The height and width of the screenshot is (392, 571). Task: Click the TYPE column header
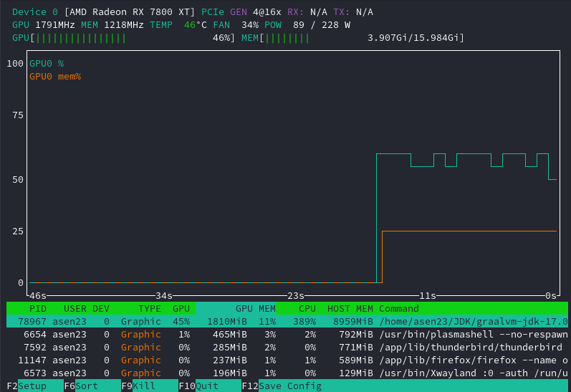tap(149, 309)
